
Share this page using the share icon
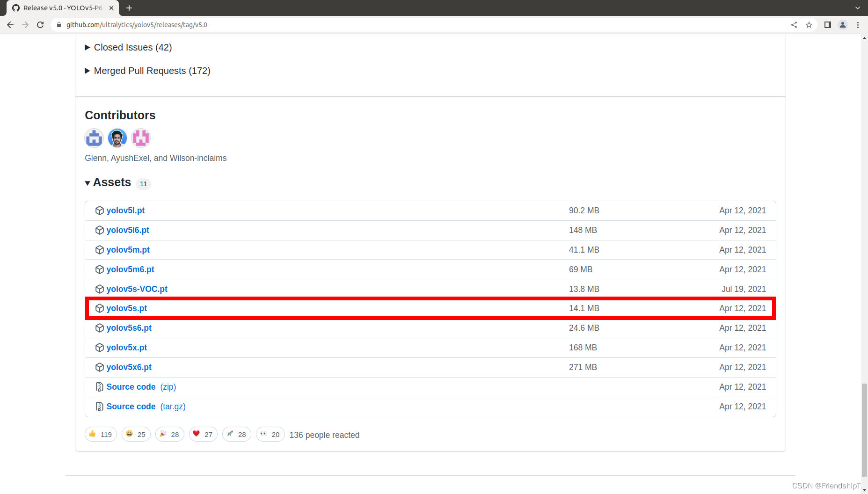click(794, 25)
